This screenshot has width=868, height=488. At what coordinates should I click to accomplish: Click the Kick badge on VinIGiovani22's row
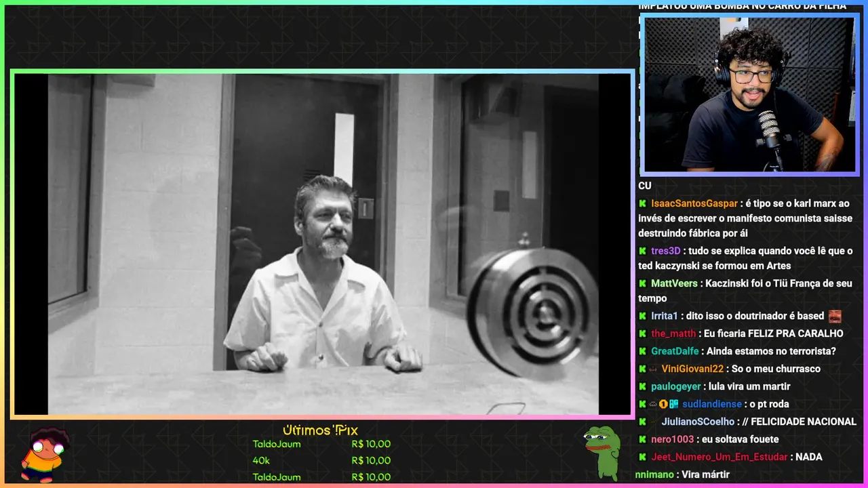point(642,369)
